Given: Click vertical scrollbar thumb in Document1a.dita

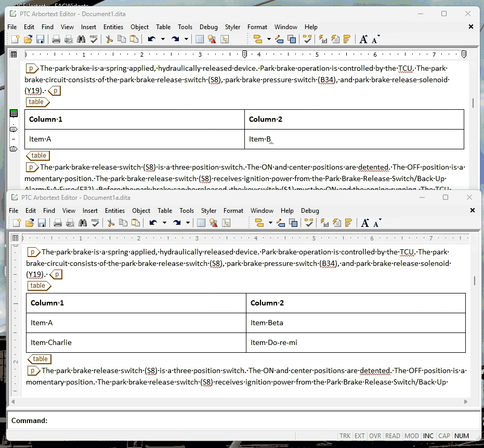Looking at the screenshot, I should coord(475,281).
